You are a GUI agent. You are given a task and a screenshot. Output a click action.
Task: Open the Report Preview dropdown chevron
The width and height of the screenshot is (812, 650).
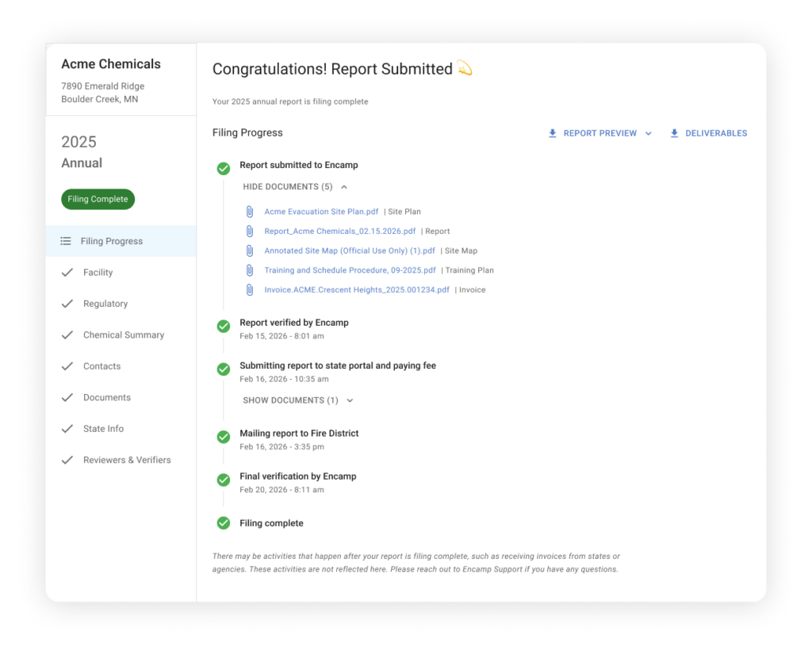(649, 133)
